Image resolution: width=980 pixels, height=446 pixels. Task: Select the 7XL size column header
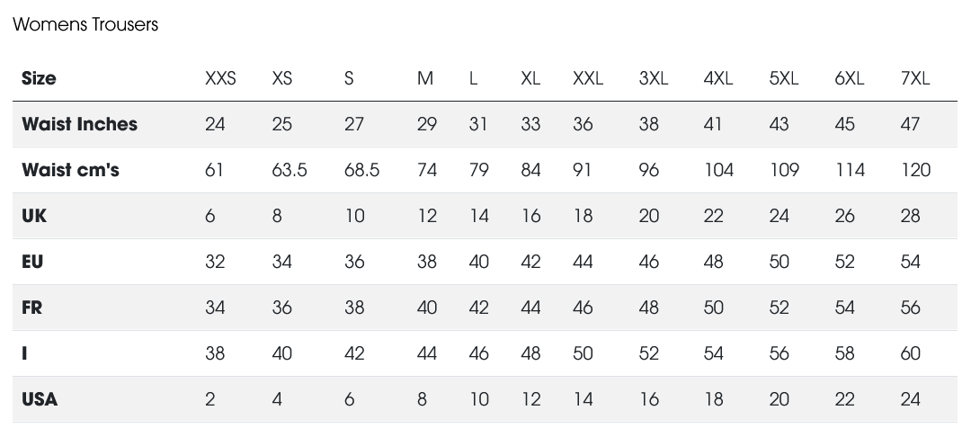(914, 78)
